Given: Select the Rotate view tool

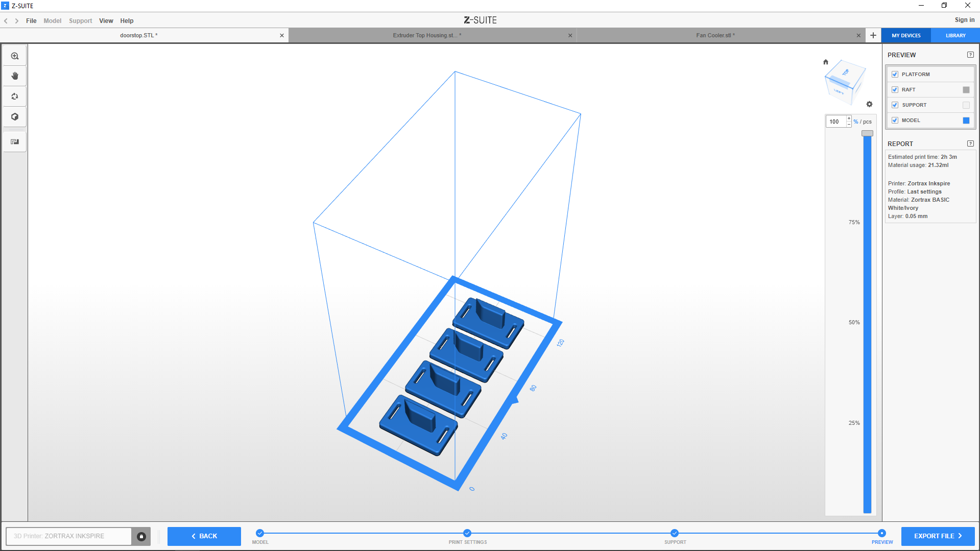Looking at the screenshot, I should [15, 97].
